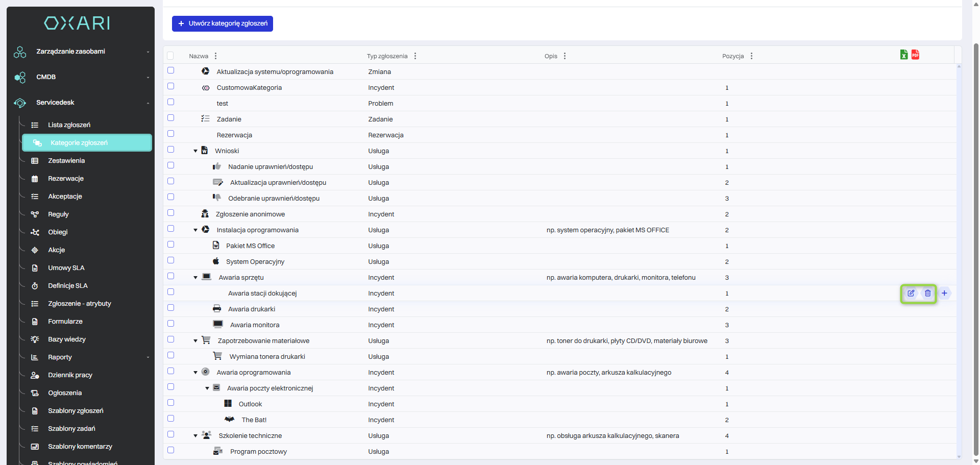This screenshot has width=980, height=465.
Task: Open Typ zgłoszenia column options menu
Action: tap(415, 56)
